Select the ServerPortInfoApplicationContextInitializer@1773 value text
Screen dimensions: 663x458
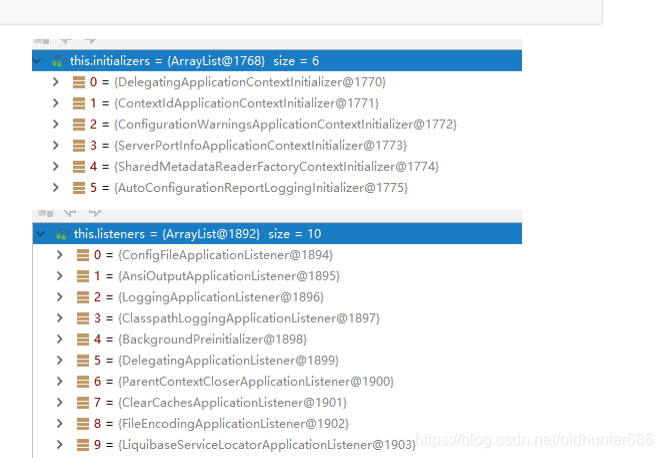260,145
